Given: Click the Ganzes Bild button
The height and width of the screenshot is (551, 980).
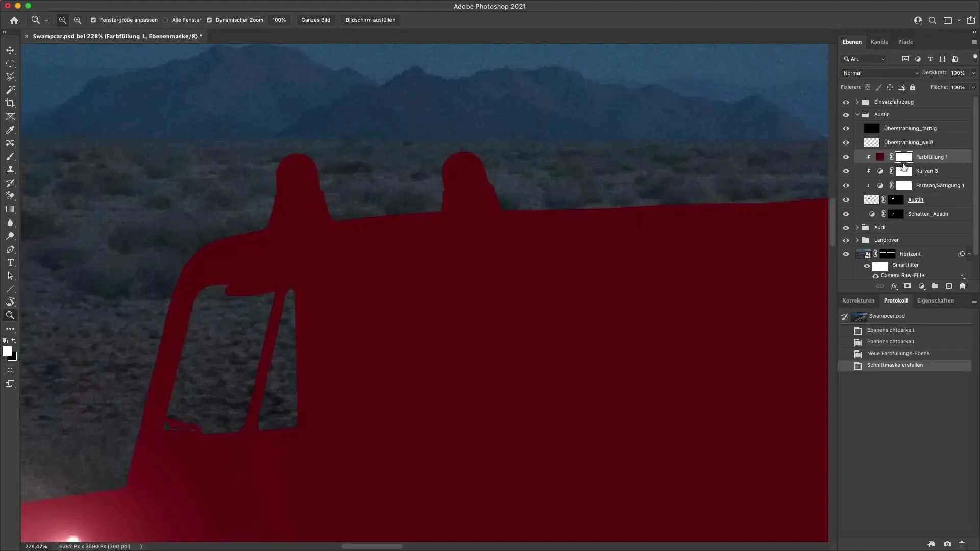Looking at the screenshot, I should tap(315, 20).
